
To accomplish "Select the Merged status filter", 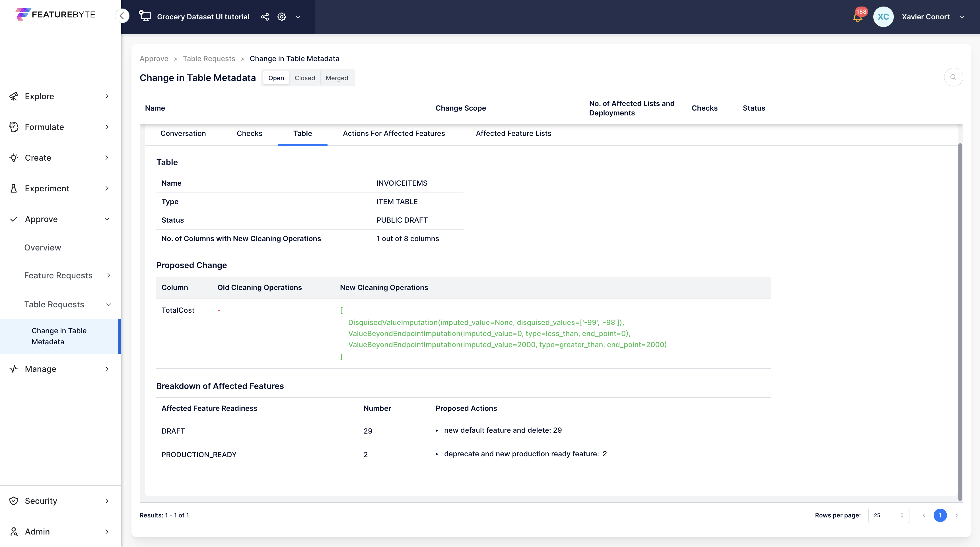I will point(337,78).
